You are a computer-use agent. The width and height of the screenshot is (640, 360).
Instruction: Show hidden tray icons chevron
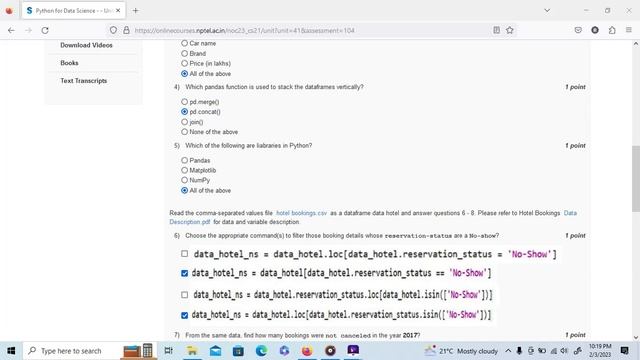508,351
